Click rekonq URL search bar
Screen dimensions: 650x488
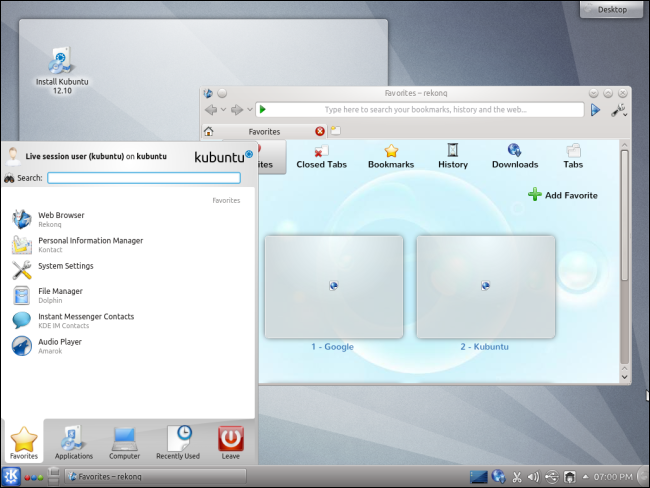420,109
